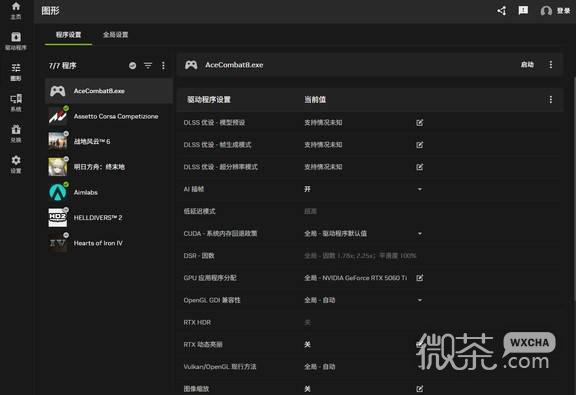Switch to the 程序设置 tab
The width and height of the screenshot is (576, 395).
(x=68, y=35)
